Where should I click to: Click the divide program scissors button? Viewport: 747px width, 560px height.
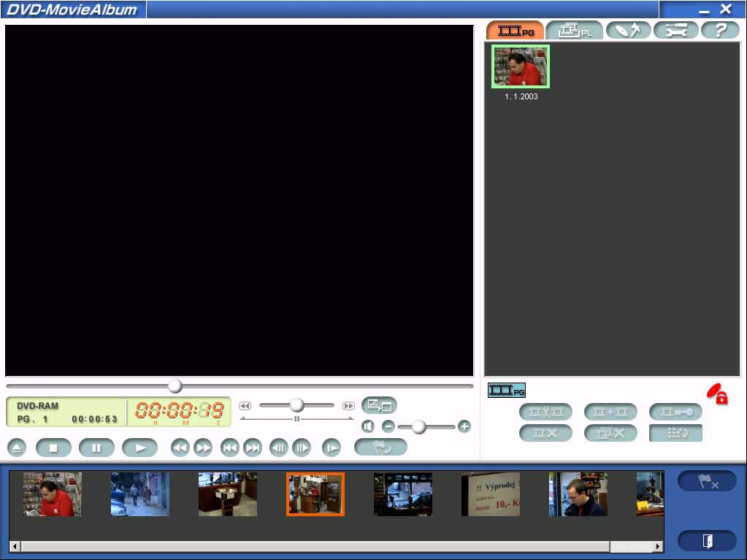(x=545, y=412)
